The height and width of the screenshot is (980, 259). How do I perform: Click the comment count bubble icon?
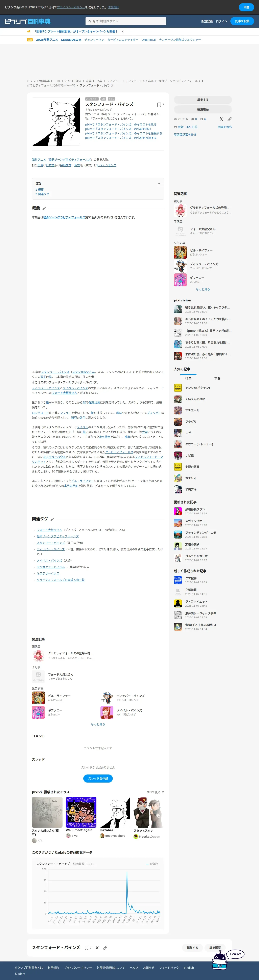(x=192, y=119)
